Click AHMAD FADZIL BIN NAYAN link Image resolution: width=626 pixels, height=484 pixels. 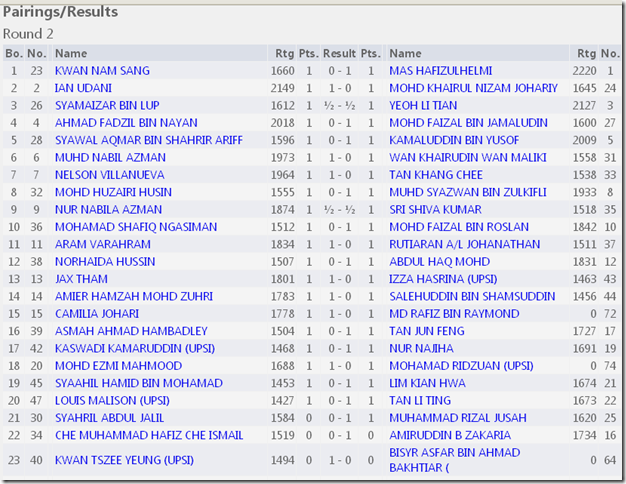pyautogui.click(x=126, y=123)
